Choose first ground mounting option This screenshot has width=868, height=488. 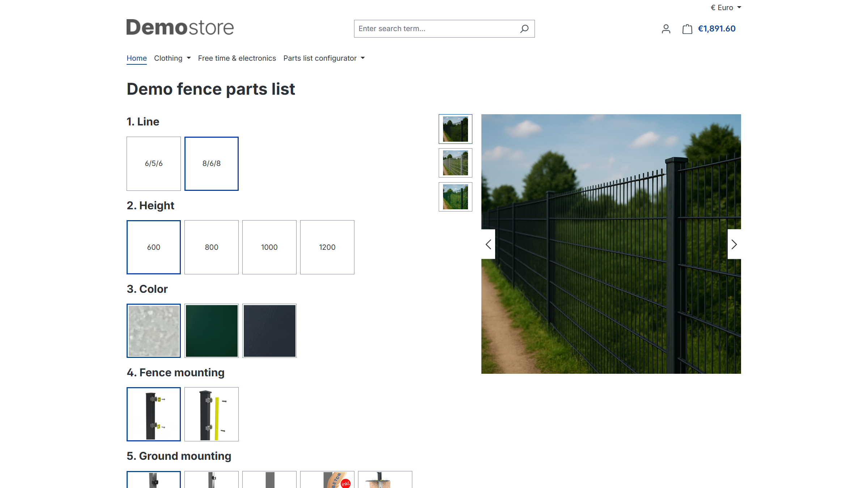(154, 480)
